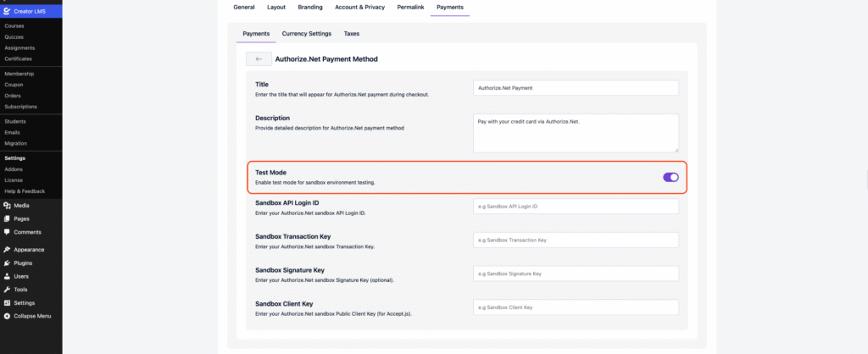Viewport: 868px width, 354px height.
Task: Click the Comments menu icon
Action: pyautogui.click(x=7, y=232)
